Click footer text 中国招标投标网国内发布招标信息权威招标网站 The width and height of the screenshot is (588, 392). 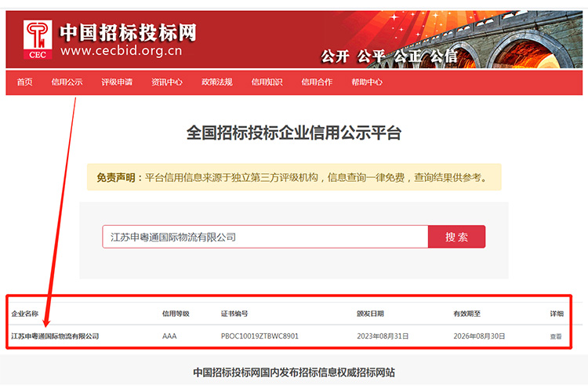[x=294, y=372]
